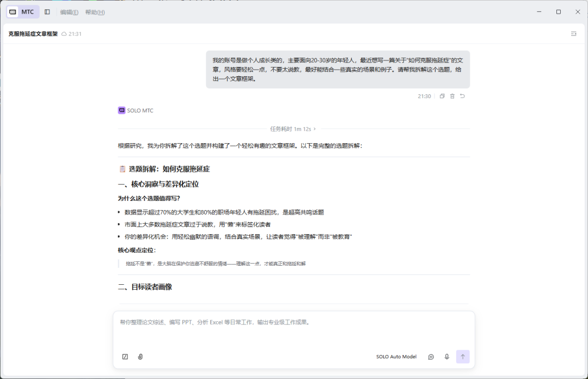Click the slash command icon in input box
588x379 pixels.
pyautogui.click(x=125, y=357)
